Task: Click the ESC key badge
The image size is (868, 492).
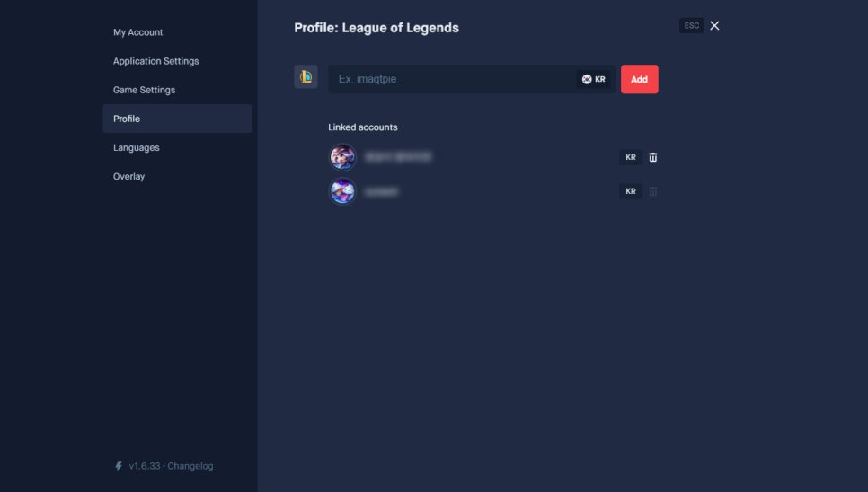Action: (x=691, y=25)
